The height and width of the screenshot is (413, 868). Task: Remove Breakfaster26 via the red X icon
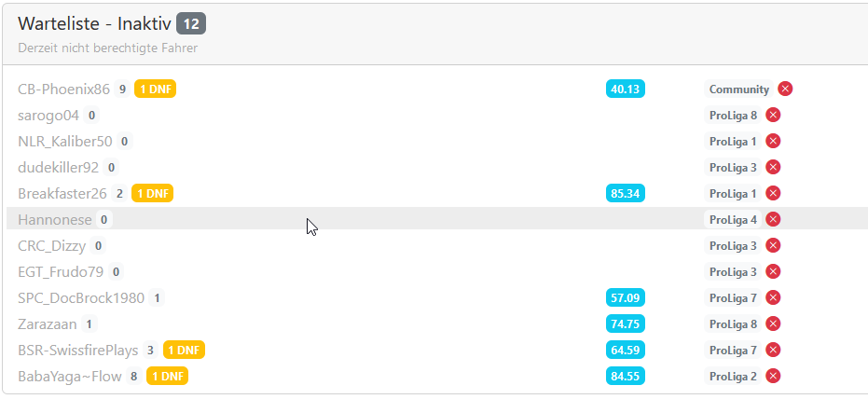point(773,194)
